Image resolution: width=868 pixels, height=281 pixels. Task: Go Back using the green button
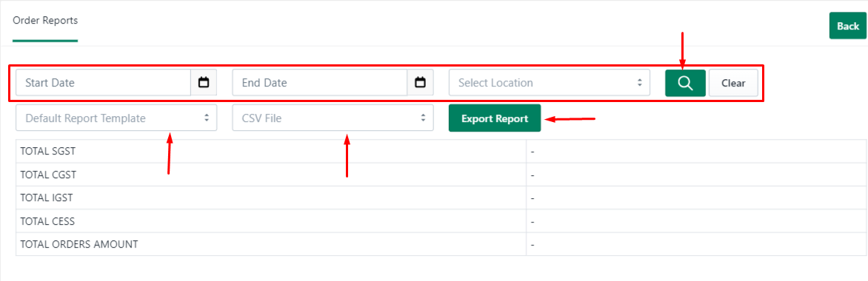coord(847,26)
